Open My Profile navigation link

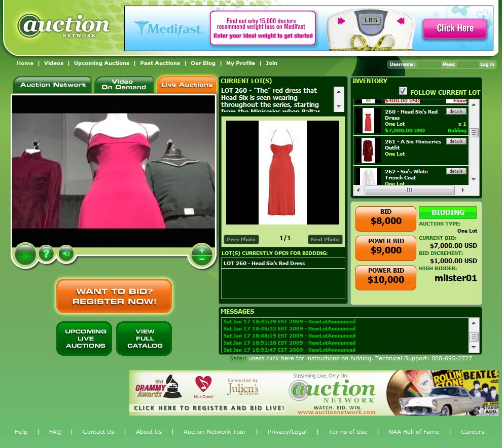[240, 63]
